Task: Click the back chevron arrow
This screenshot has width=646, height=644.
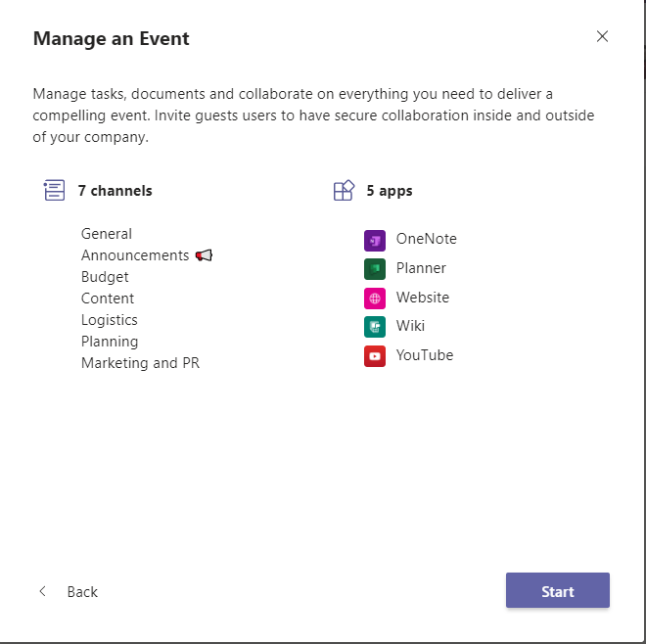Action: click(x=42, y=591)
